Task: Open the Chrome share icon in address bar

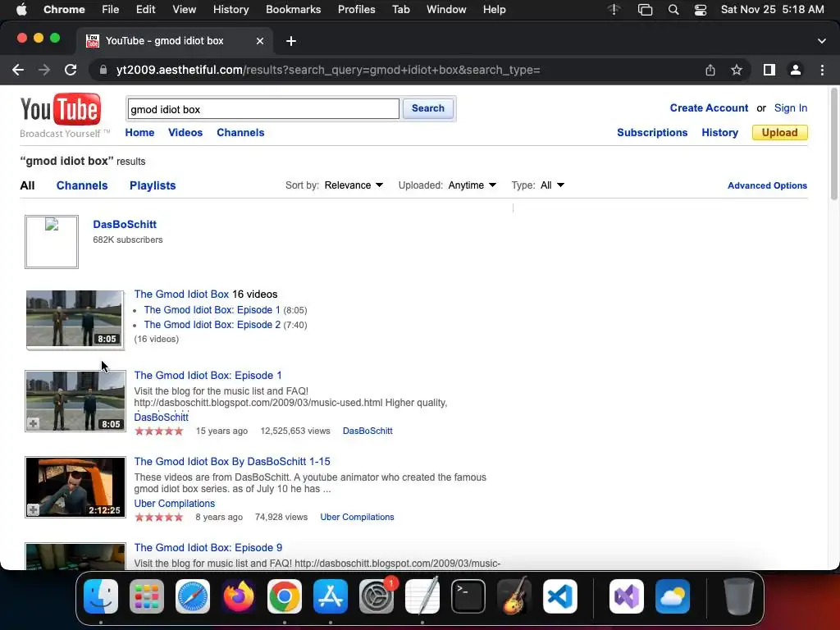Action: tap(710, 71)
